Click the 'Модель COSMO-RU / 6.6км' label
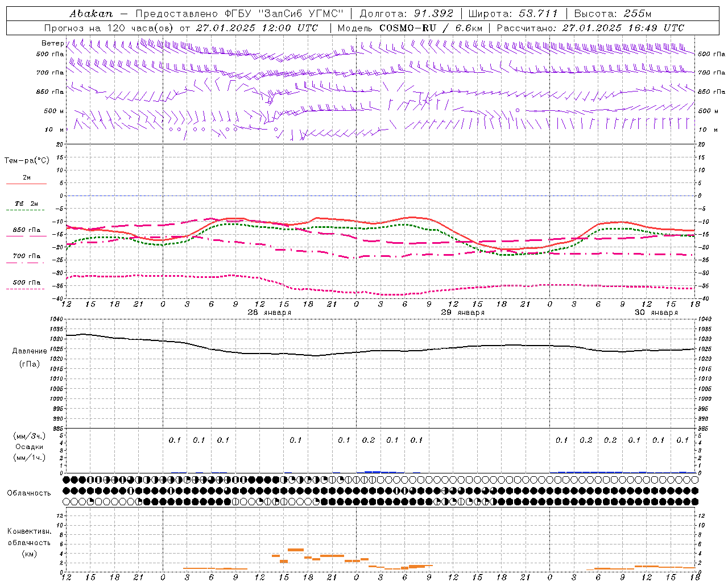 pos(410,28)
